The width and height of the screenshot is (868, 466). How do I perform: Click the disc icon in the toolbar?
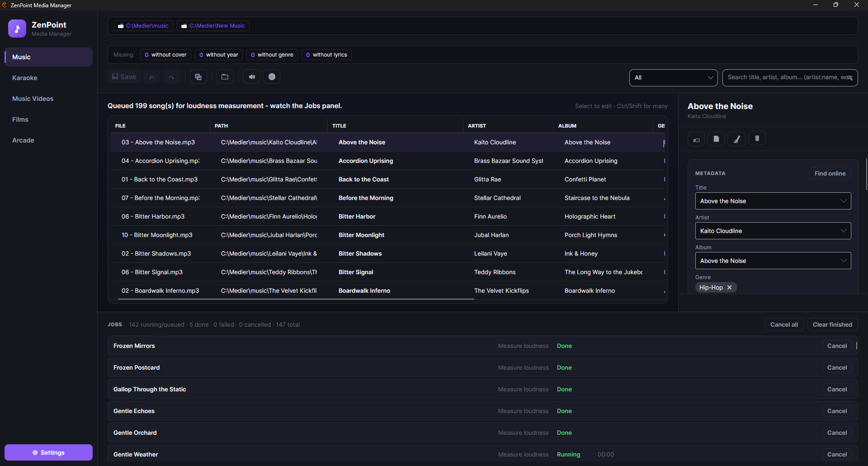point(272,77)
